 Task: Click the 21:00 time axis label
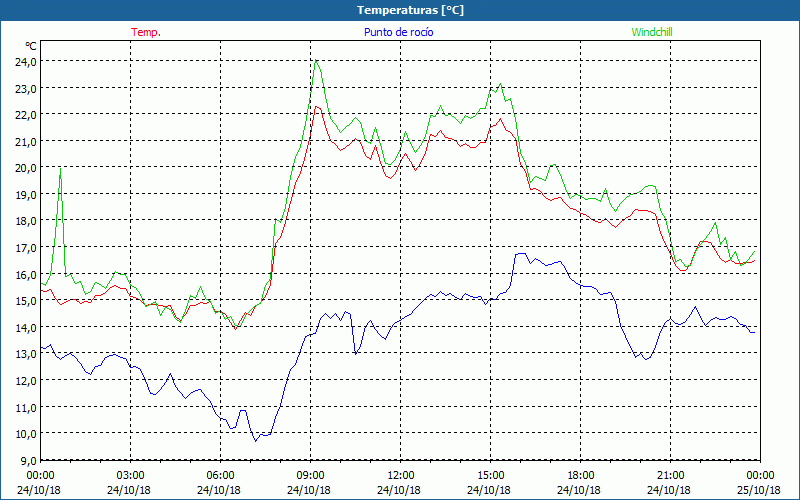coord(670,476)
